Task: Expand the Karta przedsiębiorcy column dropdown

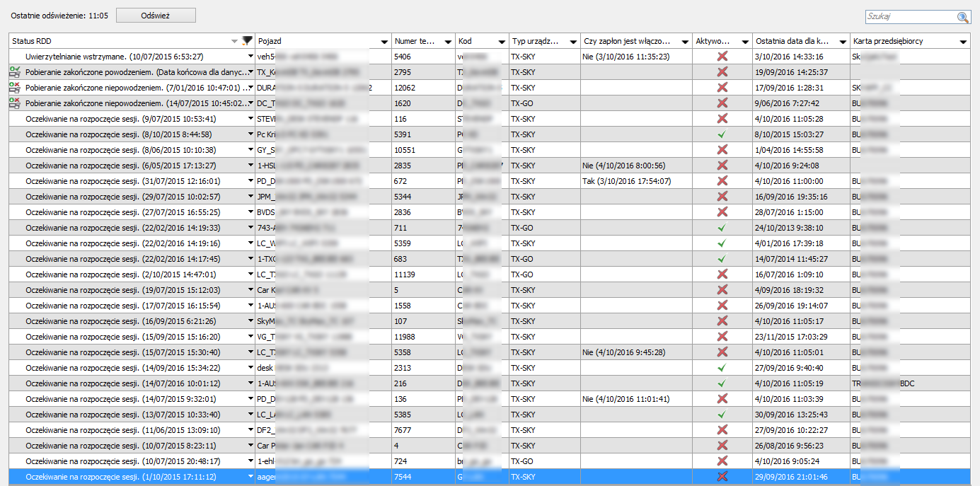Action: coord(963,42)
